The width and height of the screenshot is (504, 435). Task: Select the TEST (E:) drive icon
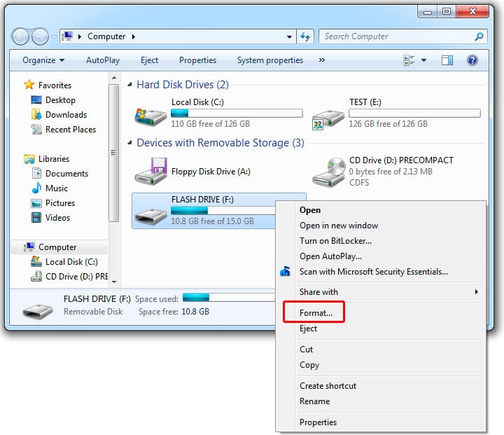click(x=328, y=116)
